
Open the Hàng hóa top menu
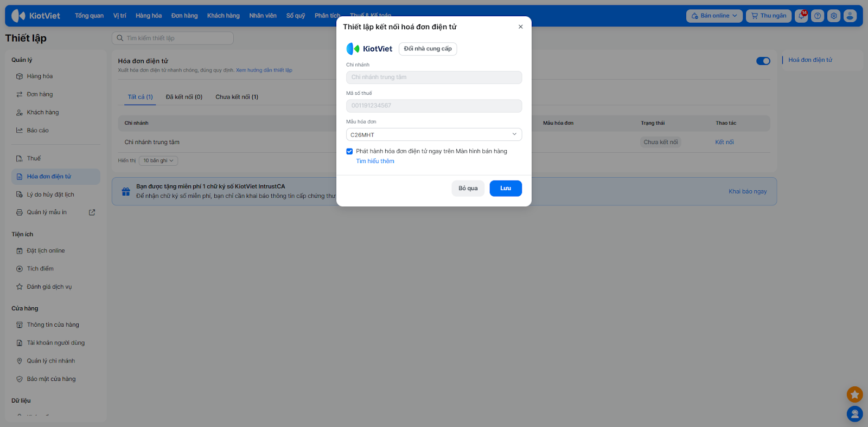(149, 16)
